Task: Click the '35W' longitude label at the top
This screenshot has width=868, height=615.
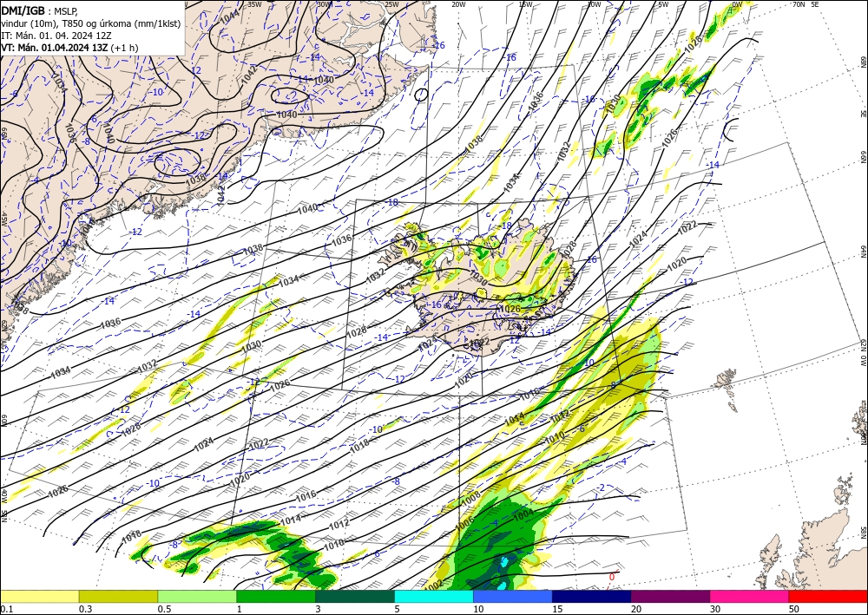Action: (254, 3)
